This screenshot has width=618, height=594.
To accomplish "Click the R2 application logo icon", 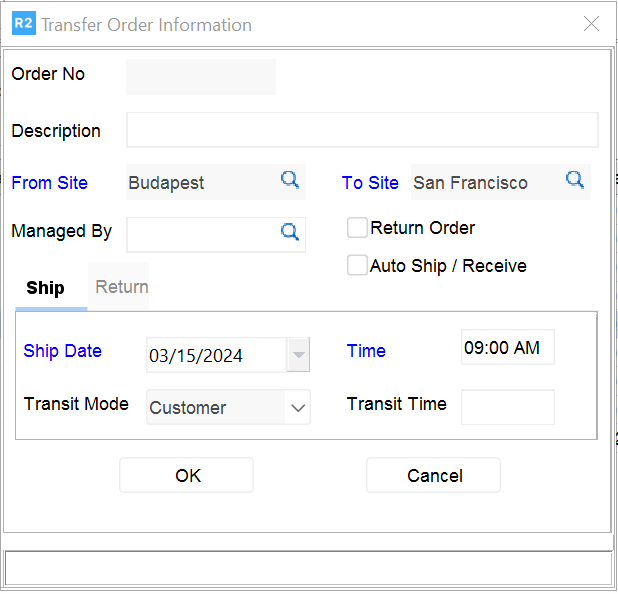I will pos(23,24).
